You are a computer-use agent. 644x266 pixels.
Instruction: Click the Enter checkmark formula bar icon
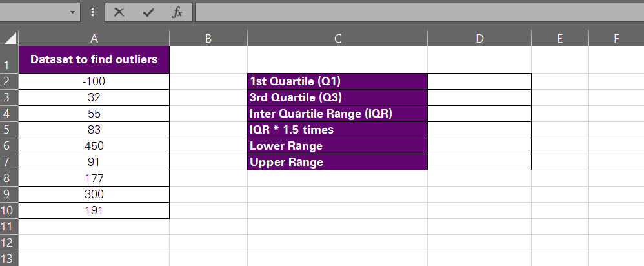pos(148,12)
